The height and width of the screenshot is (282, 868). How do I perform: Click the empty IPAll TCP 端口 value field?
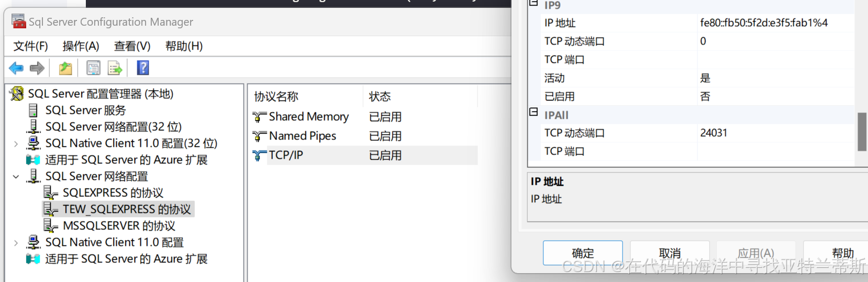776,151
